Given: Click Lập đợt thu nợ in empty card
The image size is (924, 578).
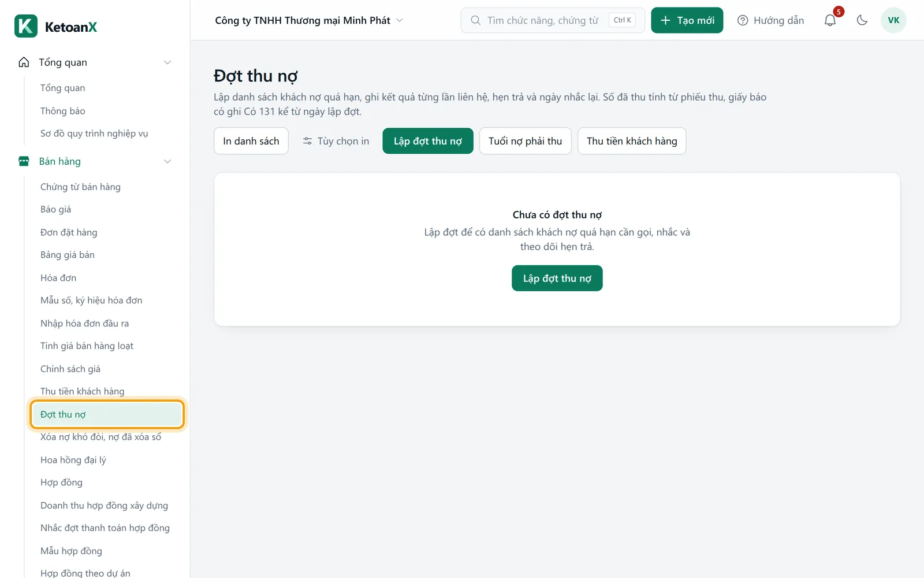Looking at the screenshot, I should pos(557,278).
